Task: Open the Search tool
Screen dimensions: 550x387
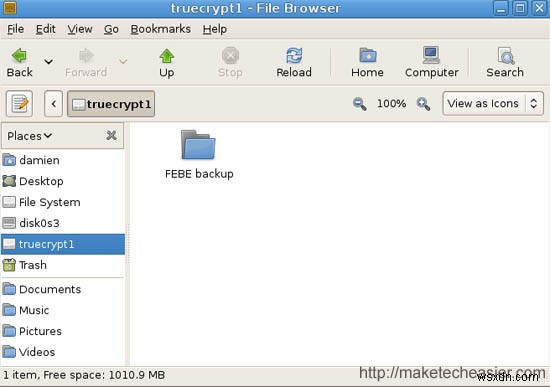Action: (x=505, y=62)
